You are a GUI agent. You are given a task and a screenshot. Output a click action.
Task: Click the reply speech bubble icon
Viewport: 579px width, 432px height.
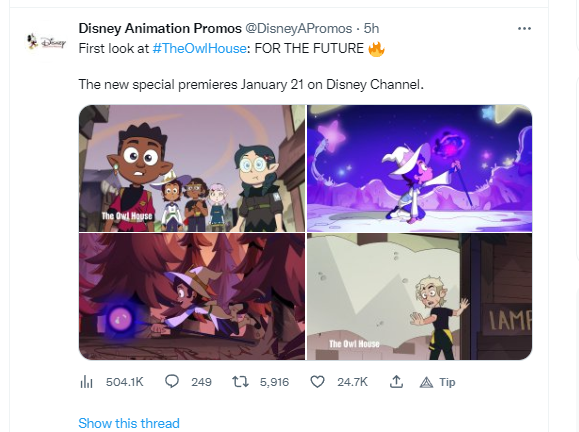[x=172, y=381]
